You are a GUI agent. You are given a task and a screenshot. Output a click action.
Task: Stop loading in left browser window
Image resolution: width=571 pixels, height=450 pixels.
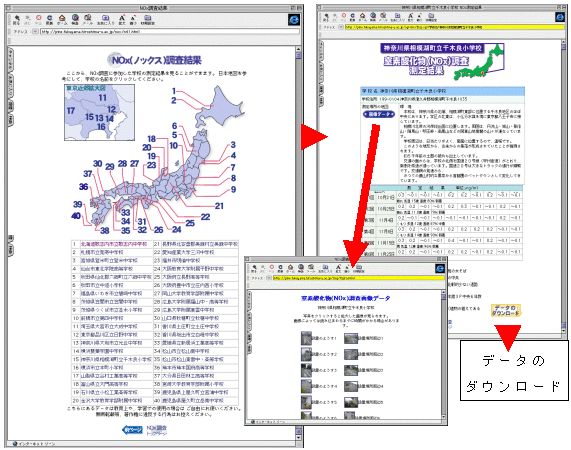(38, 19)
